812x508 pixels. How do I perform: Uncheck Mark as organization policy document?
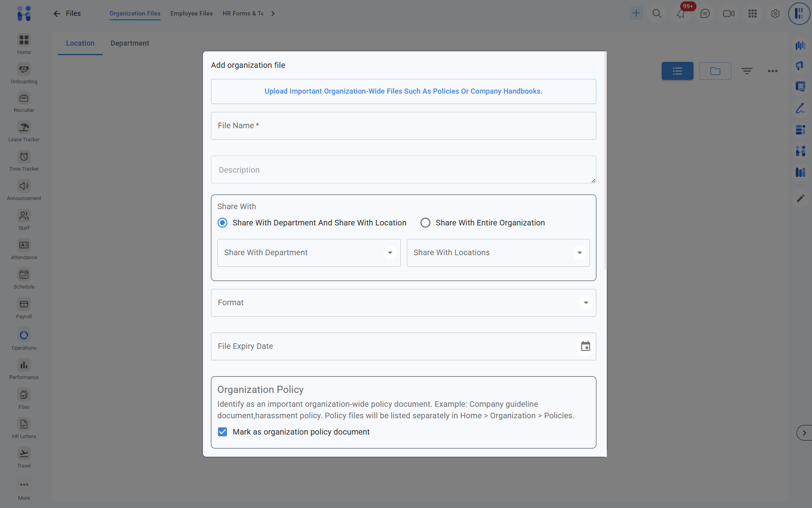[x=222, y=432]
